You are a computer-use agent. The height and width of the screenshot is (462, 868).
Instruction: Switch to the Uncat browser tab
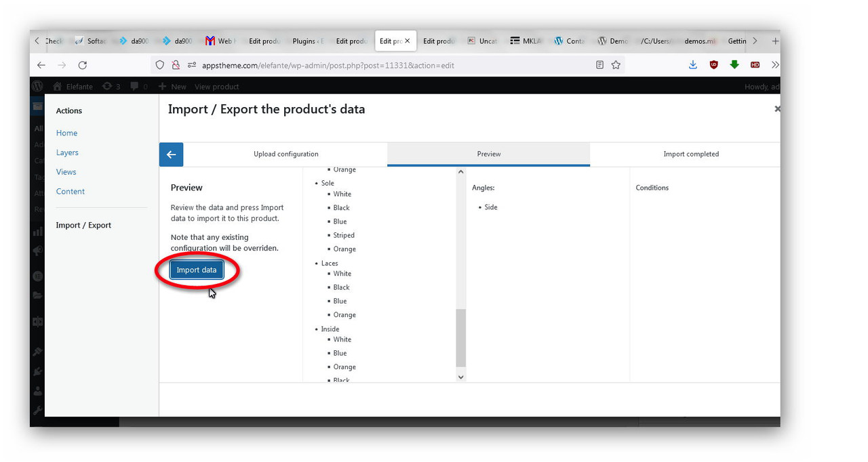(x=482, y=41)
